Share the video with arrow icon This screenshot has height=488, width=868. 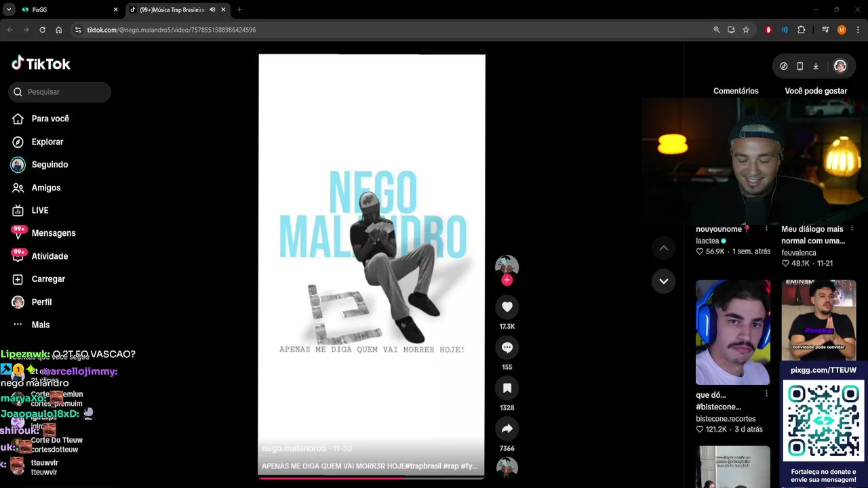tap(507, 429)
